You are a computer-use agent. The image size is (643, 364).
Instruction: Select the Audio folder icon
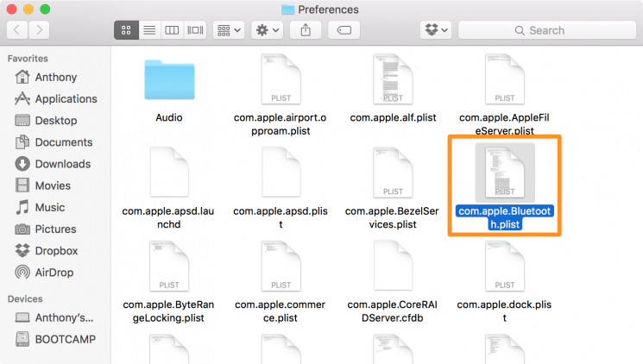click(x=169, y=79)
